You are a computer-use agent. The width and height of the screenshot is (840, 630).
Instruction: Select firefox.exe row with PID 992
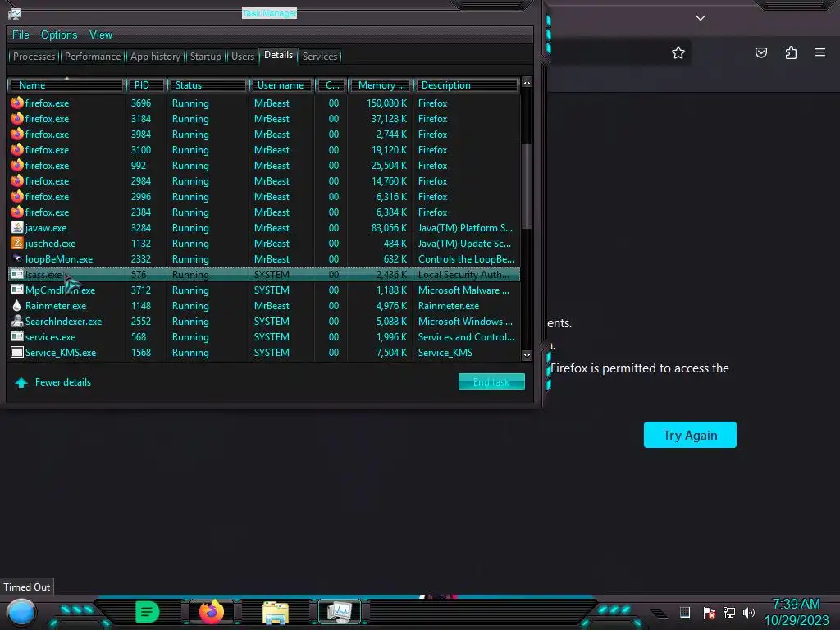[264, 166]
